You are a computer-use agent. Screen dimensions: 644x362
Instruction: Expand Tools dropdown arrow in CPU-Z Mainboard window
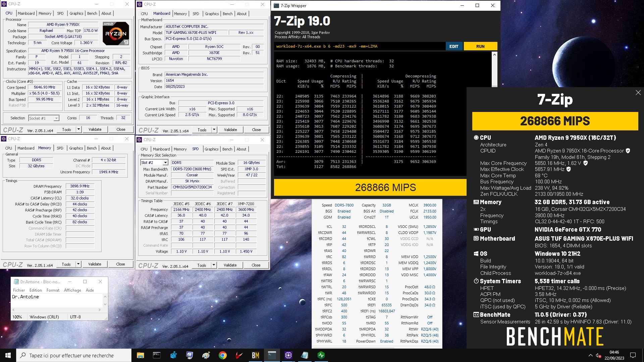[x=214, y=130]
